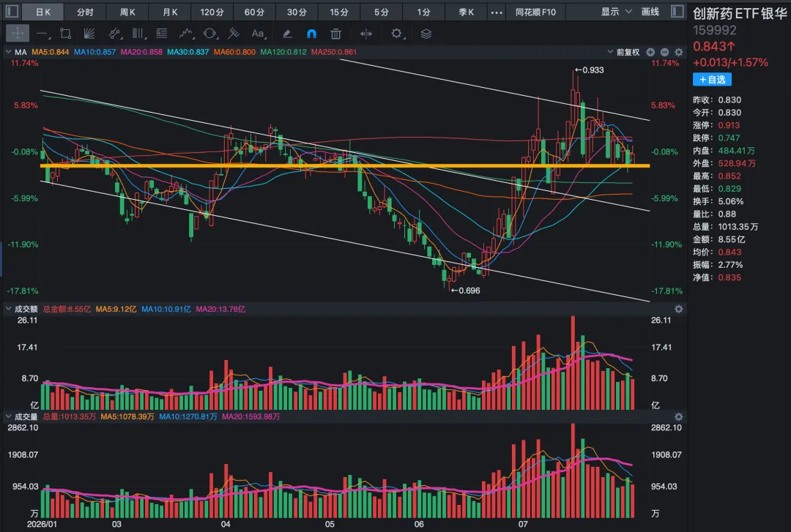The height and width of the screenshot is (532, 791).
Task: Switch to 1分 period tab
Action: click(424, 12)
